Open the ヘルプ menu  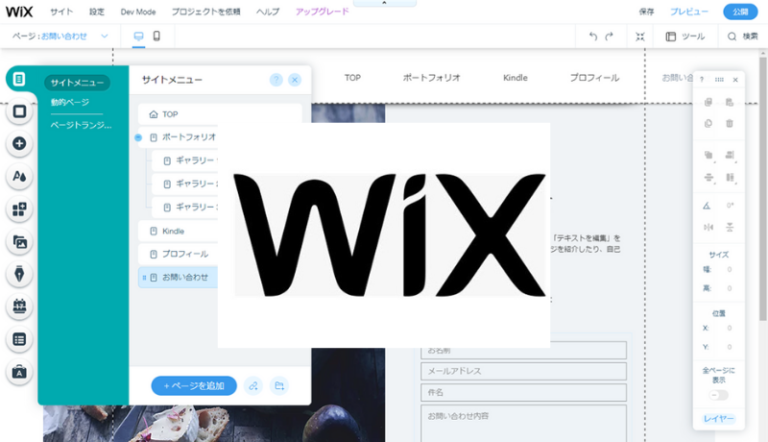click(268, 12)
